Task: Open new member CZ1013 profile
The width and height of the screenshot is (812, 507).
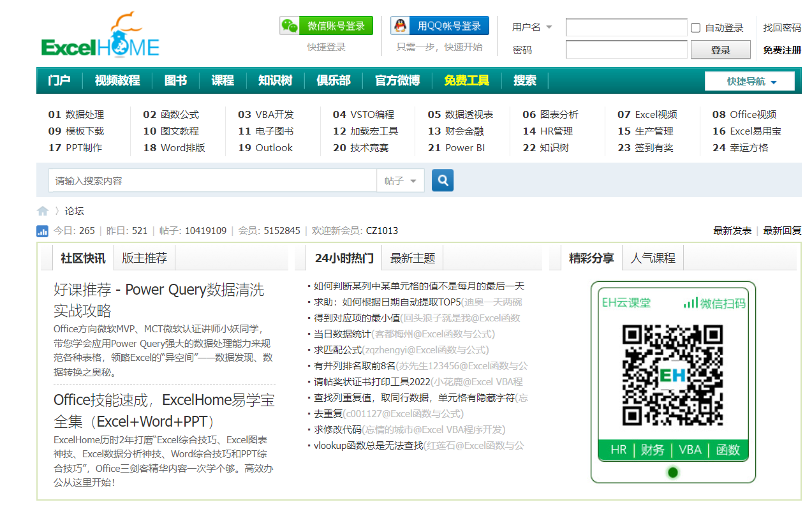Action: [x=382, y=231]
